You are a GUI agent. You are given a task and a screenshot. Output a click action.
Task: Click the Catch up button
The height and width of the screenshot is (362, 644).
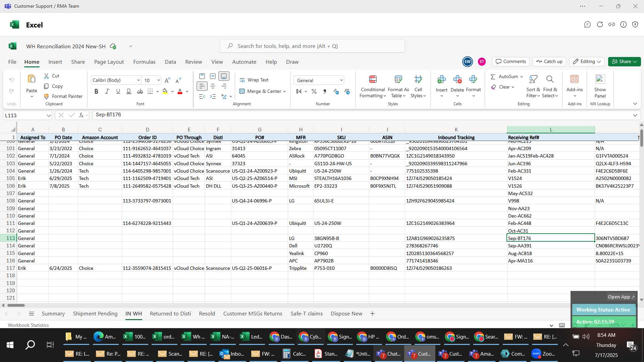tap(549, 62)
